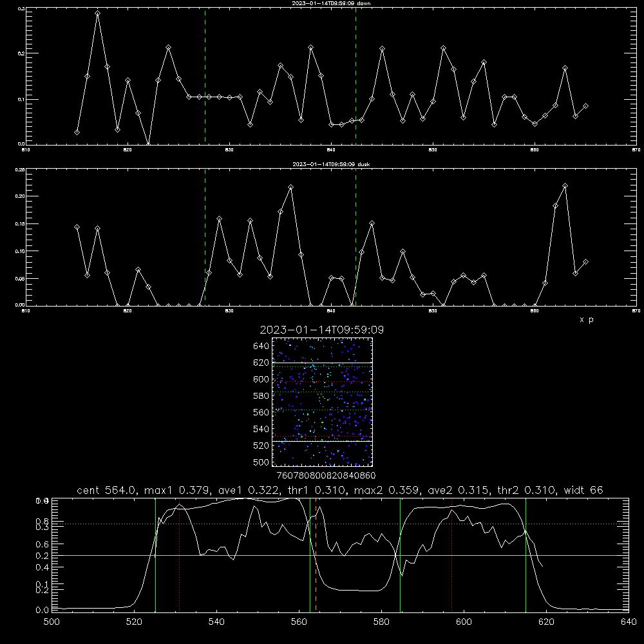The height and width of the screenshot is (644, 644).
Task: Click the blue dotted threshold line in the bottom plot
Action: [x=340, y=524]
